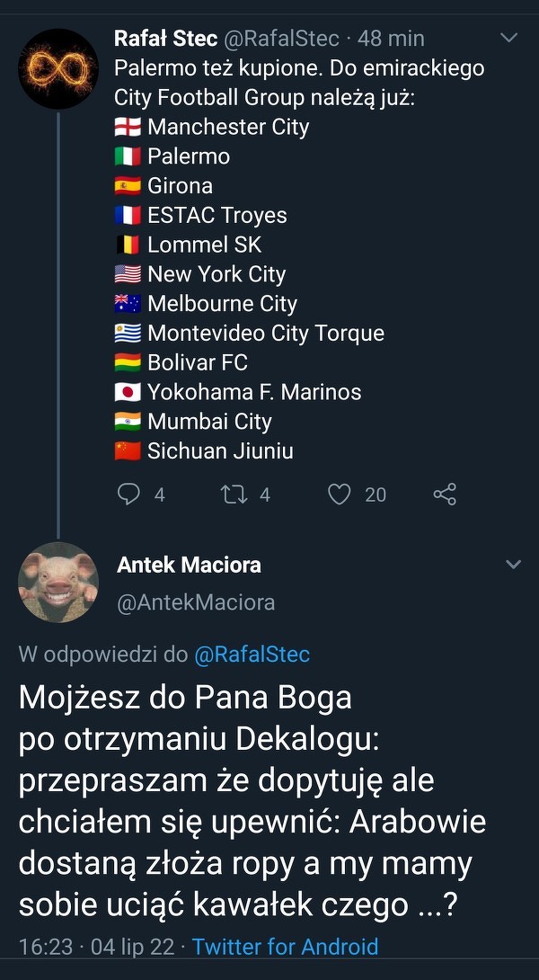Open the @RafalStec mention link in reply
Screen dimensions: 539x980
(x=252, y=655)
